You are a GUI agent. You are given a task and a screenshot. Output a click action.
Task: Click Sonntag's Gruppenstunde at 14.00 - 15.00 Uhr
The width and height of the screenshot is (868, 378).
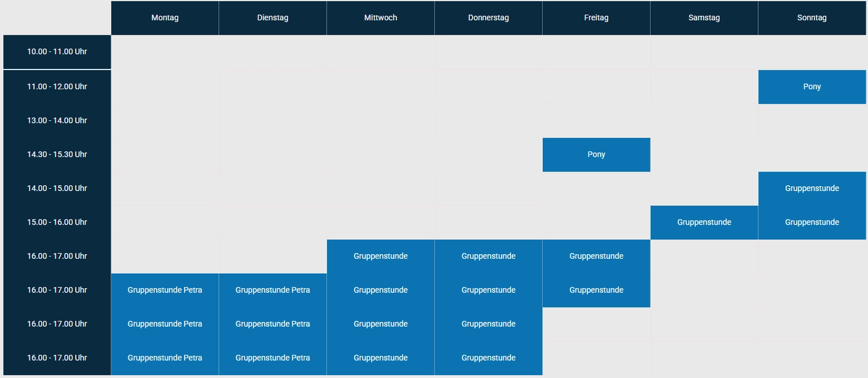pyautogui.click(x=812, y=188)
